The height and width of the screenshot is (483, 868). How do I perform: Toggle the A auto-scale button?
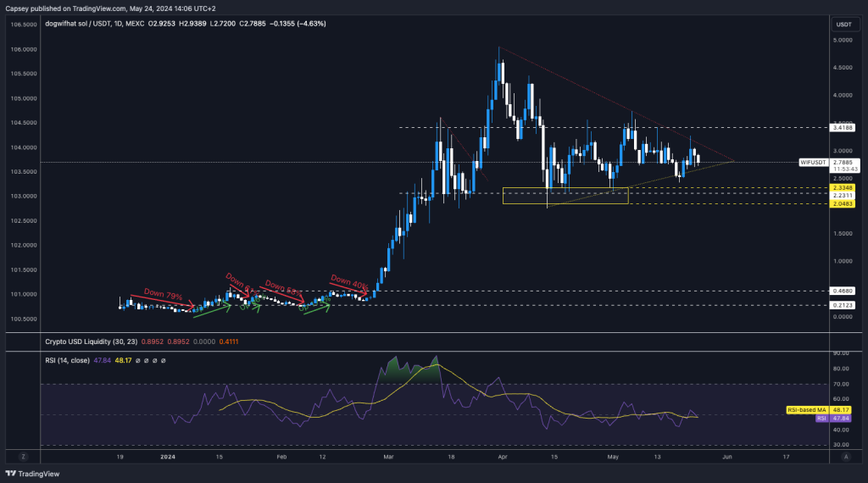click(845, 456)
